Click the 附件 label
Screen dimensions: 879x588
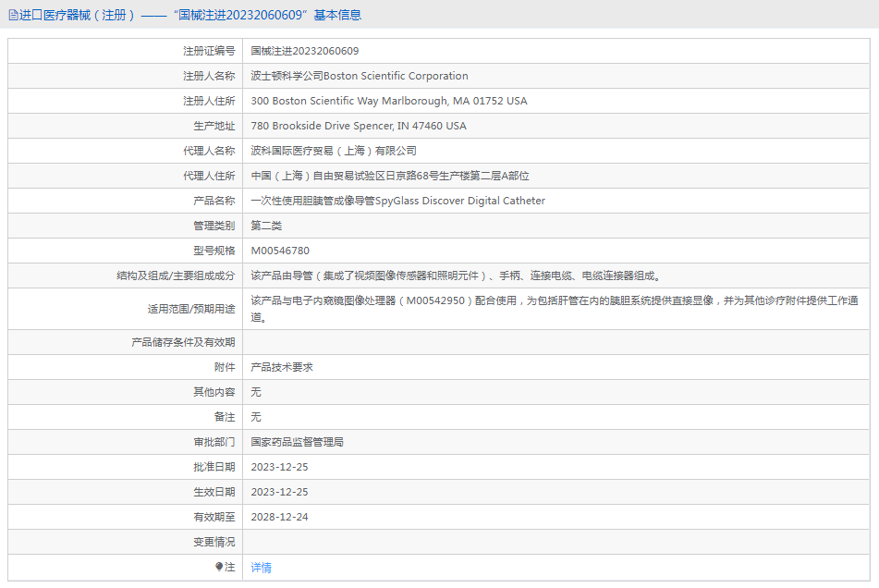click(225, 367)
